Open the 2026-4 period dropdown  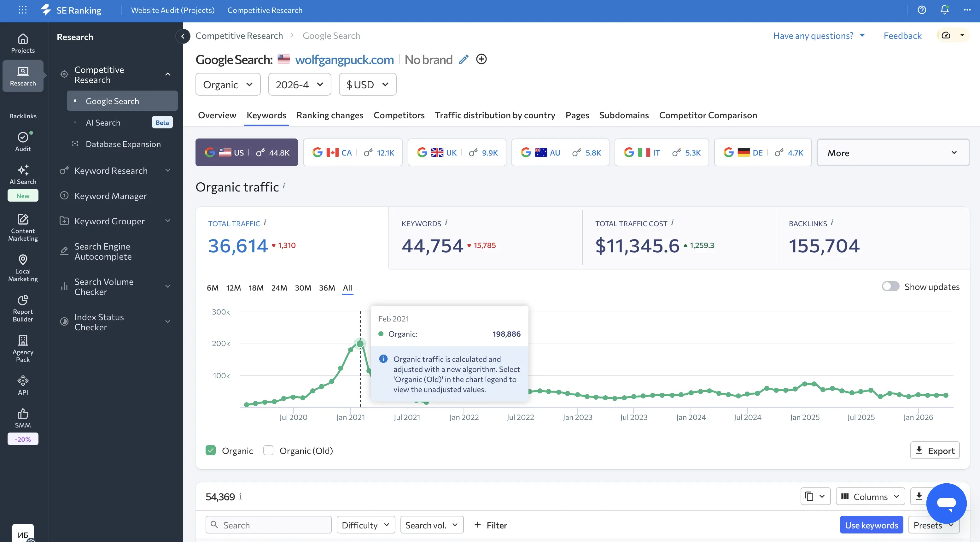pos(300,84)
